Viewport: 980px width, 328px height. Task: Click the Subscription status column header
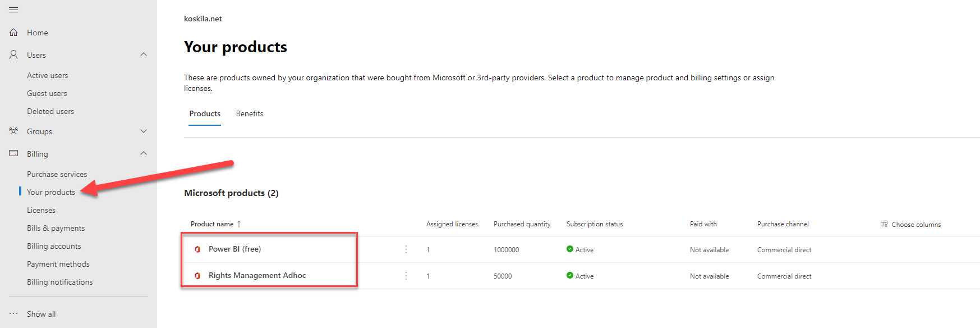595,224
